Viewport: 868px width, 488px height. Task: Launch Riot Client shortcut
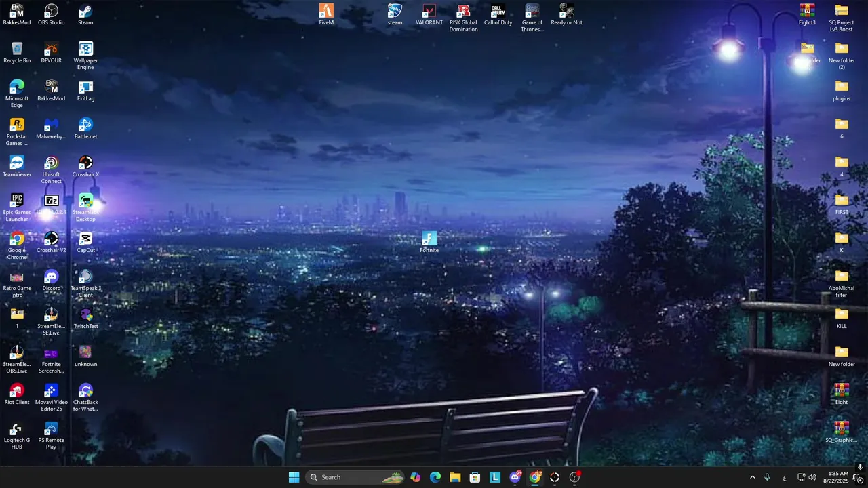[x=17, y=394]
